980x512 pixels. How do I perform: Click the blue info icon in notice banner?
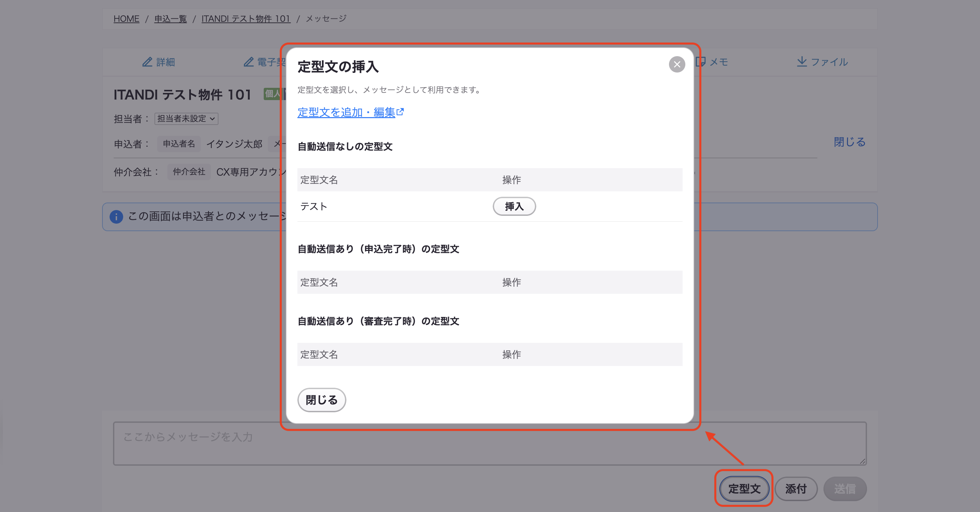pyautogui.click(x=116, y=217)
